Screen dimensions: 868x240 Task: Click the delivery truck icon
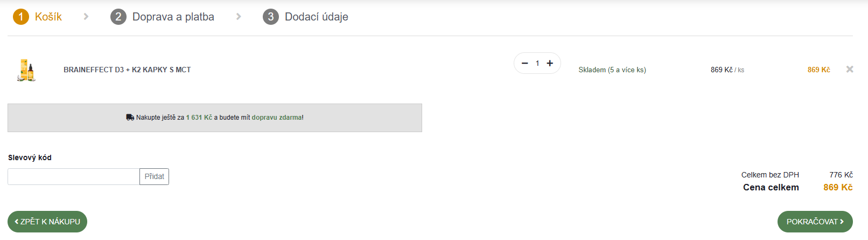click(130, 117)
